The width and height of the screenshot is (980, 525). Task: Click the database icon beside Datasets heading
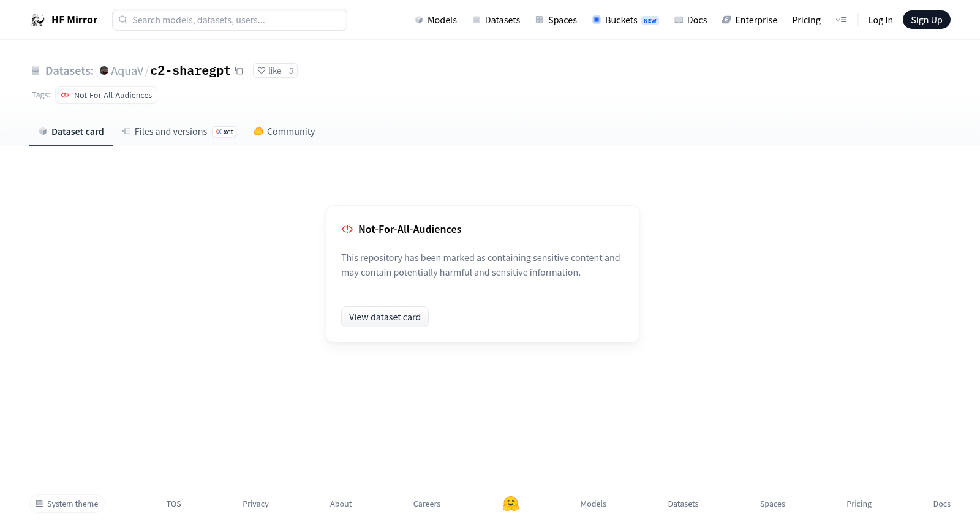(x=36, y=71)
